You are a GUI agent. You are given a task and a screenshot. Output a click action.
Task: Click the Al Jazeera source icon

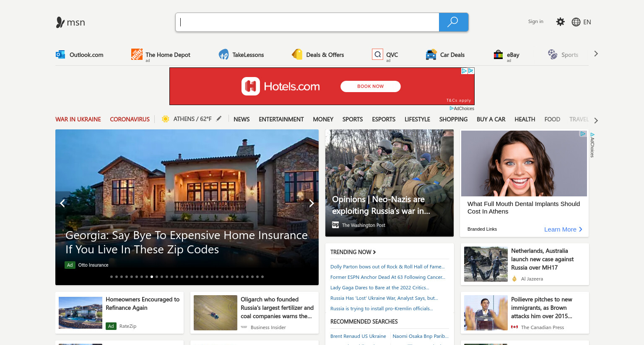(514, 279)
